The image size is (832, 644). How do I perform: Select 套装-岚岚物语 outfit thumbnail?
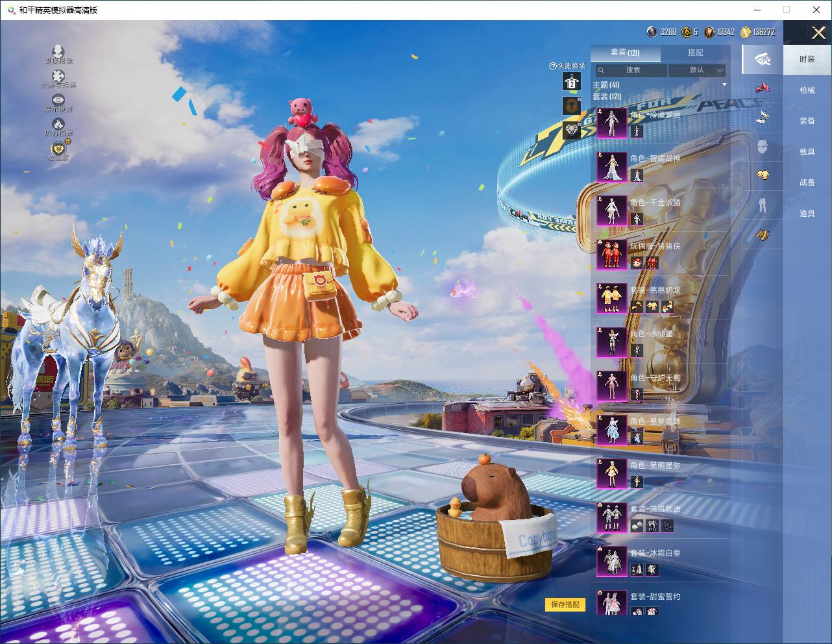click(611, 517)
